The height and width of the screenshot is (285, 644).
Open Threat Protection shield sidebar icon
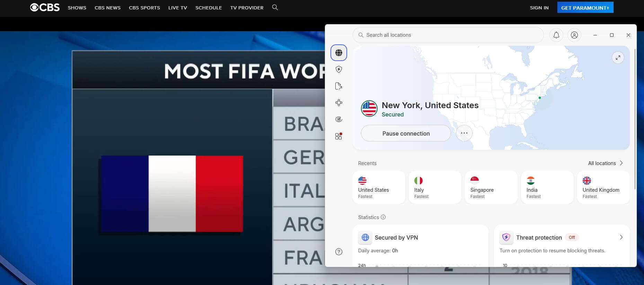339,69
